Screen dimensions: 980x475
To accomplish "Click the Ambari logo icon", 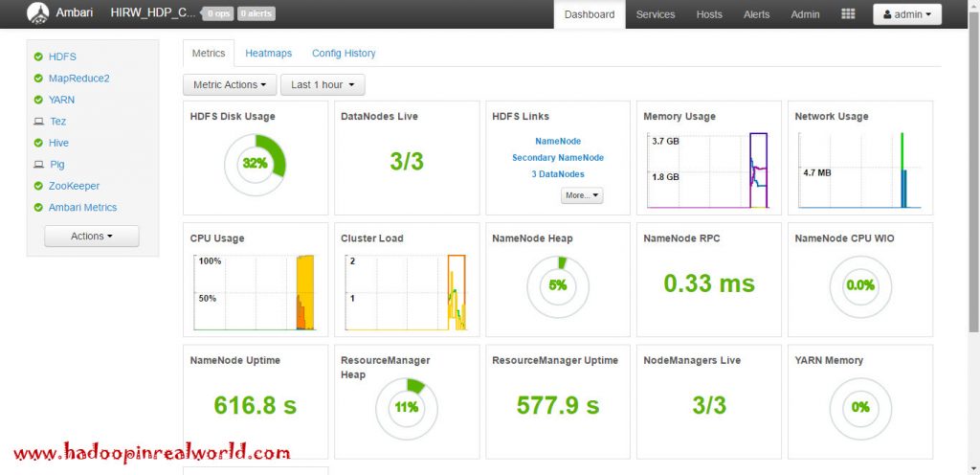I will pyautogui.click(x=38, y=13).
